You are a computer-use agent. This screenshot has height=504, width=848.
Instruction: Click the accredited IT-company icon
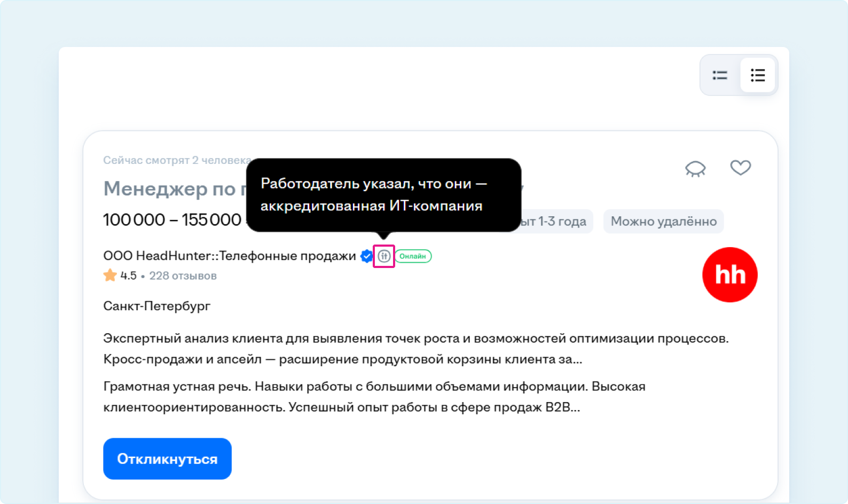(384, 256)
